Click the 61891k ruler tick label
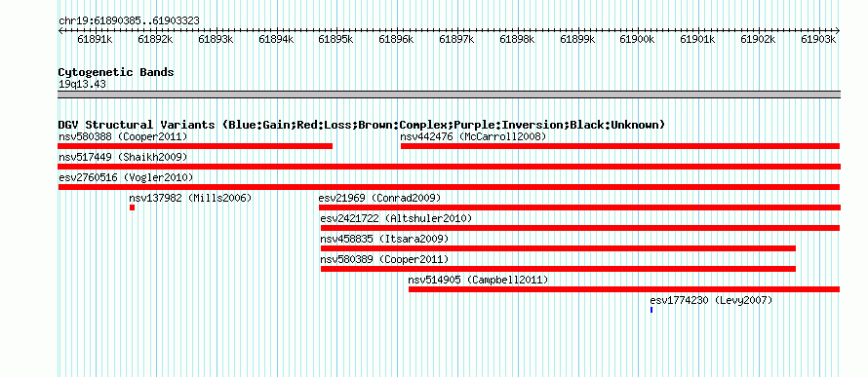Image resolution: width=868 pixels, height=377 pixels. (96, 39)
